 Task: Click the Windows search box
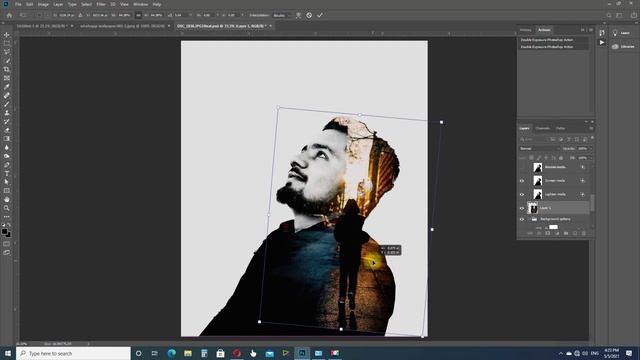(73, 353)
